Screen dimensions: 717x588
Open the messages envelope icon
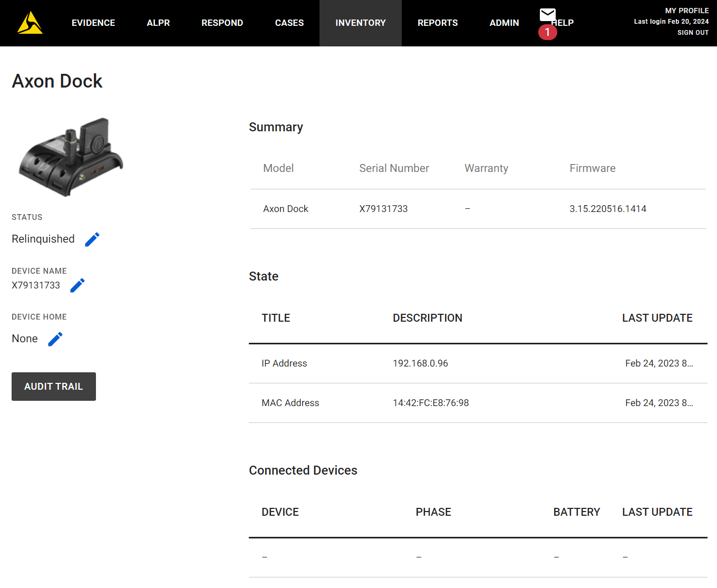click(x=548, y=14)
